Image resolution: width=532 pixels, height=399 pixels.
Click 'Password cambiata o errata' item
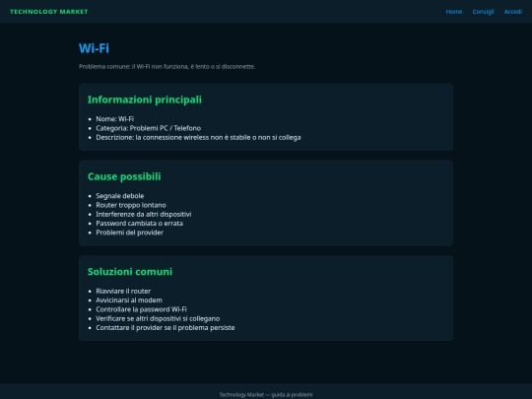coord(140,224)
